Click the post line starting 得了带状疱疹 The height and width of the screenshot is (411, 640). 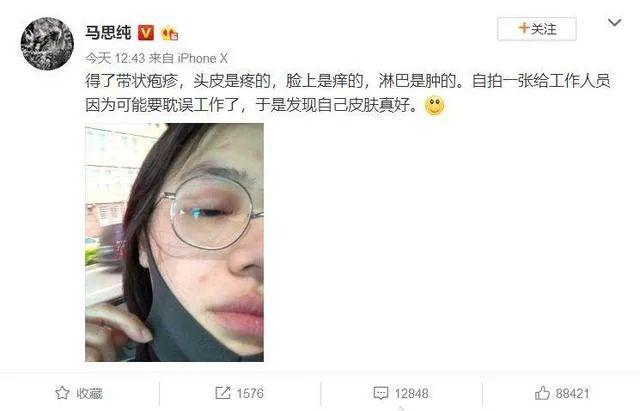pos(348,81)
